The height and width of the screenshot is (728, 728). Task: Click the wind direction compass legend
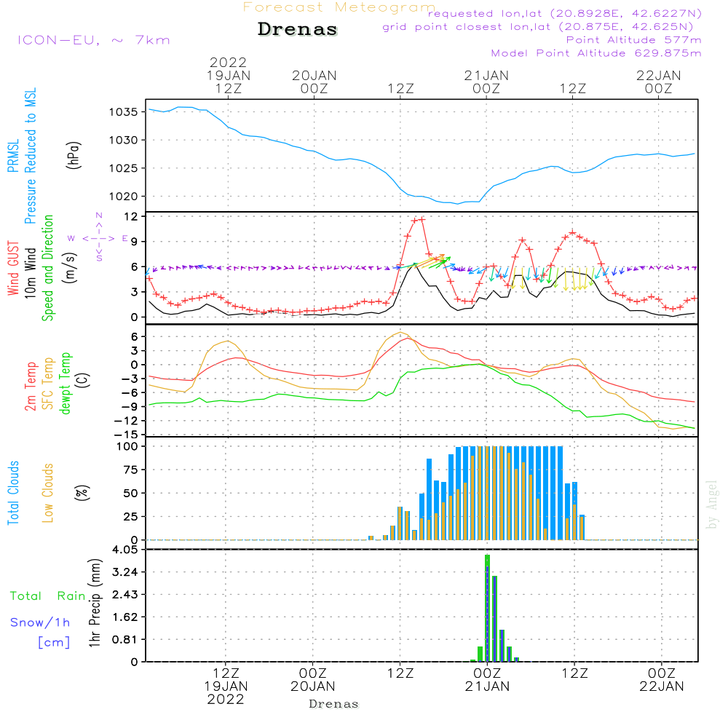99,238
